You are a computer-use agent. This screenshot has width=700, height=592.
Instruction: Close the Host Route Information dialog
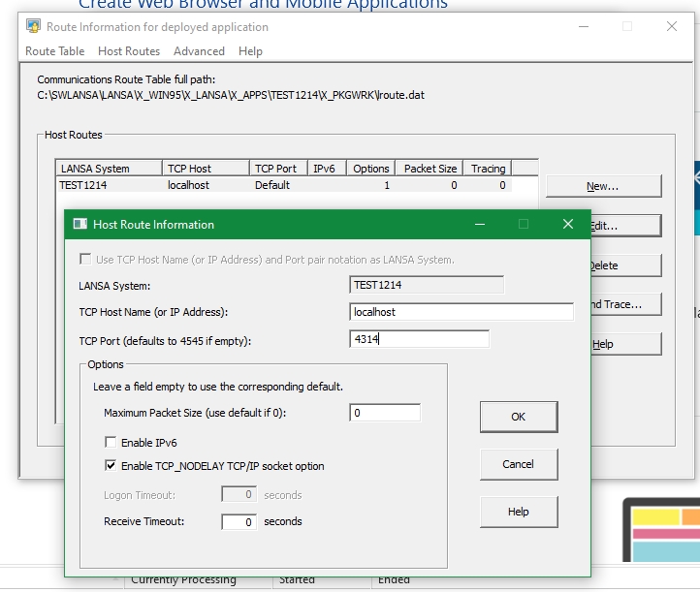pos(568,224)
